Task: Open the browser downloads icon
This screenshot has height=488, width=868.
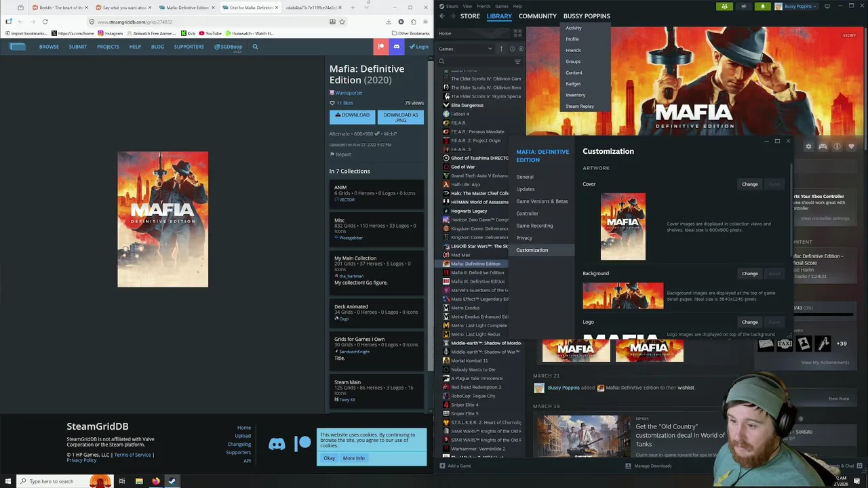Action: point(389,22)
